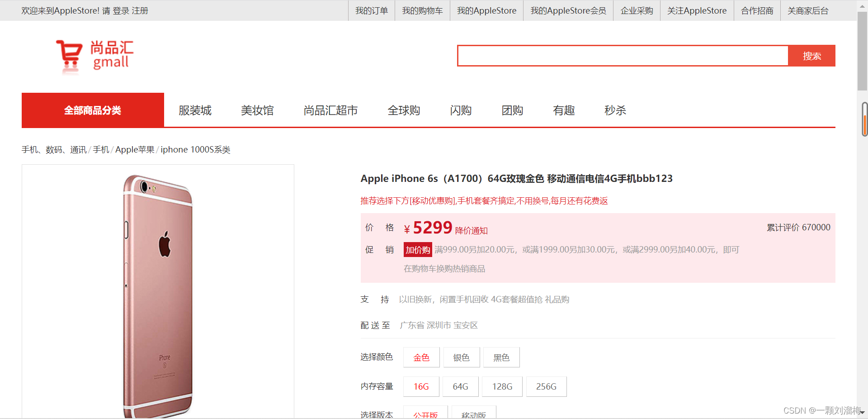Image resolution: width=868 pixels, height=419 pixels.
Task: Select 移动版 version option
Action: point(474,413)
